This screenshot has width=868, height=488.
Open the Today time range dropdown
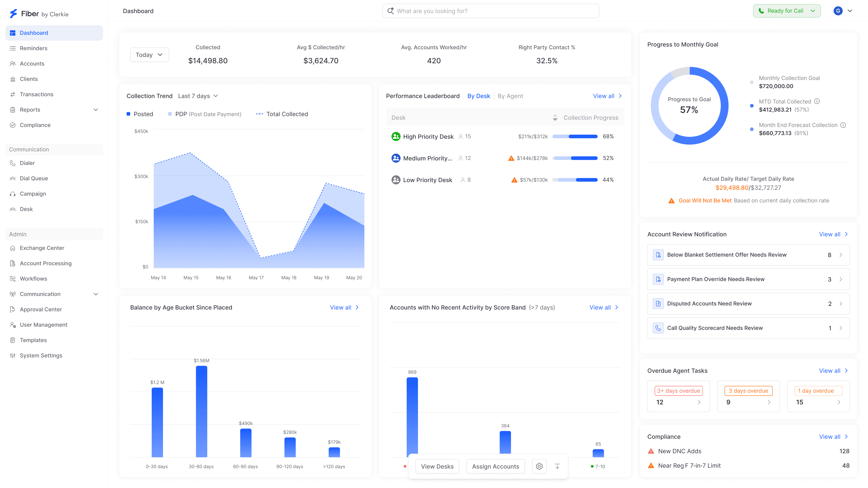pos(149,55)
